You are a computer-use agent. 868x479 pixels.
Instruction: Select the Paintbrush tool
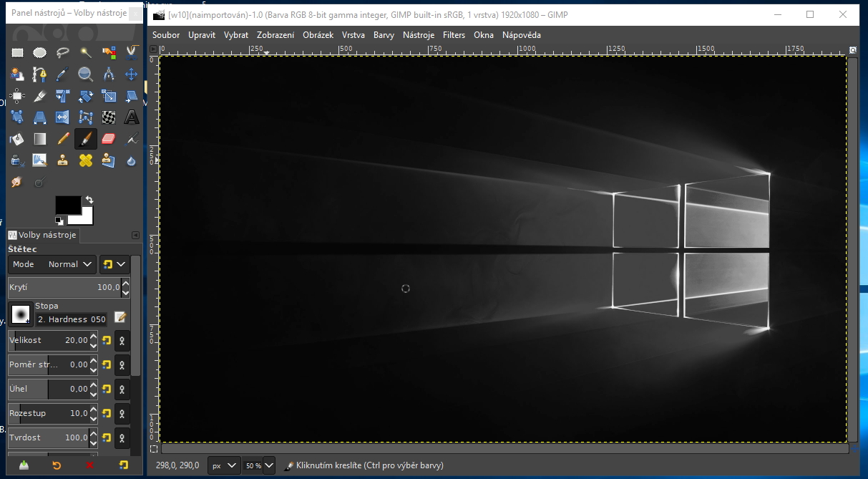86,138
